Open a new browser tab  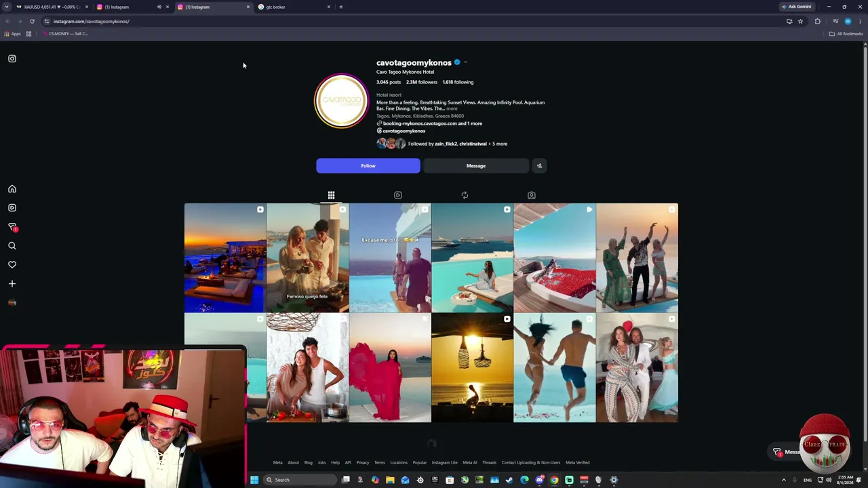point(341,7)
